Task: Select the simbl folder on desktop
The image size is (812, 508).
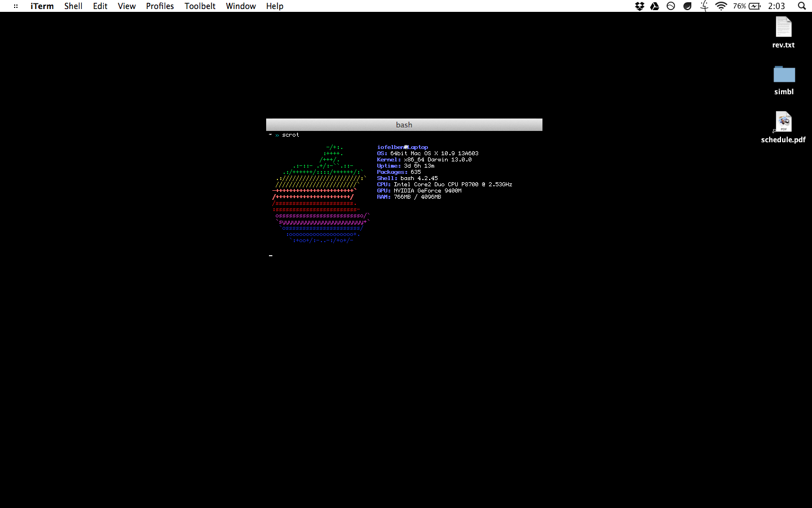Action: tap(784, 80)
